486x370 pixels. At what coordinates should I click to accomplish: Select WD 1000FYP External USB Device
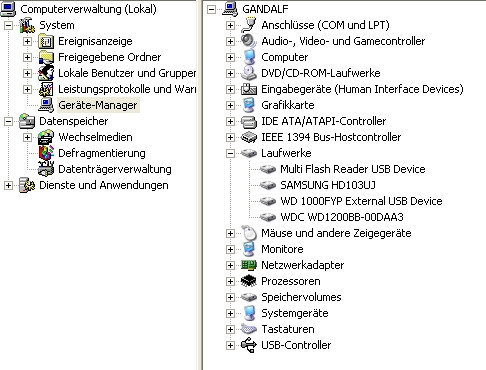[361, 201]
